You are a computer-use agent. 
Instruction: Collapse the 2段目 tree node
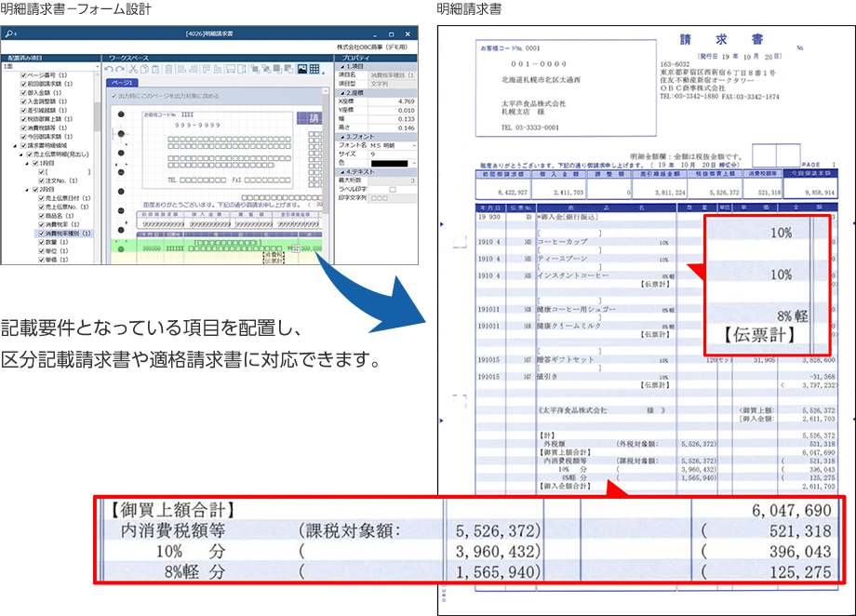27,190
